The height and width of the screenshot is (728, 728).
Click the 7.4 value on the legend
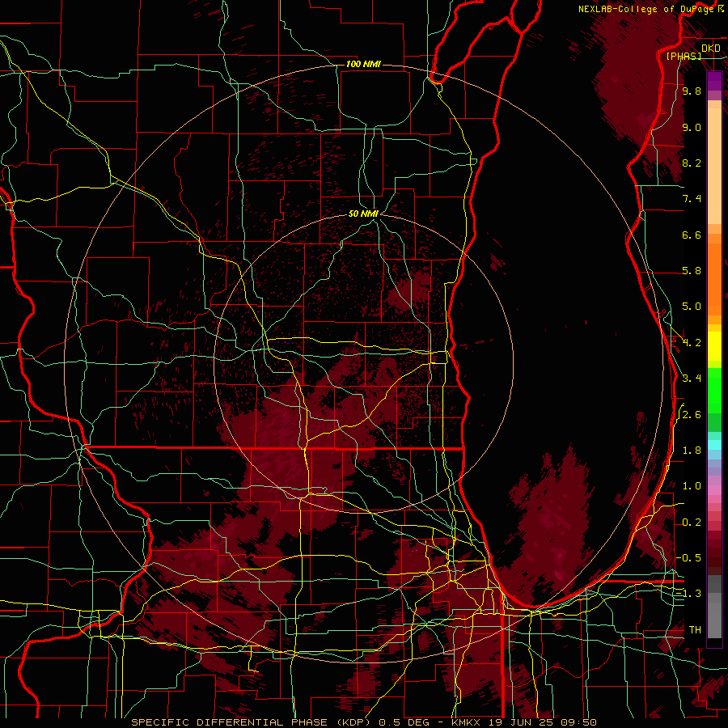[692, 199]
